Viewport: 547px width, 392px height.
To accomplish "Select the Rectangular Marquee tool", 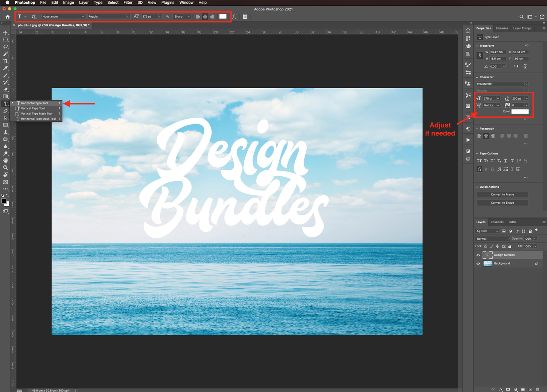I will point(5,40).
